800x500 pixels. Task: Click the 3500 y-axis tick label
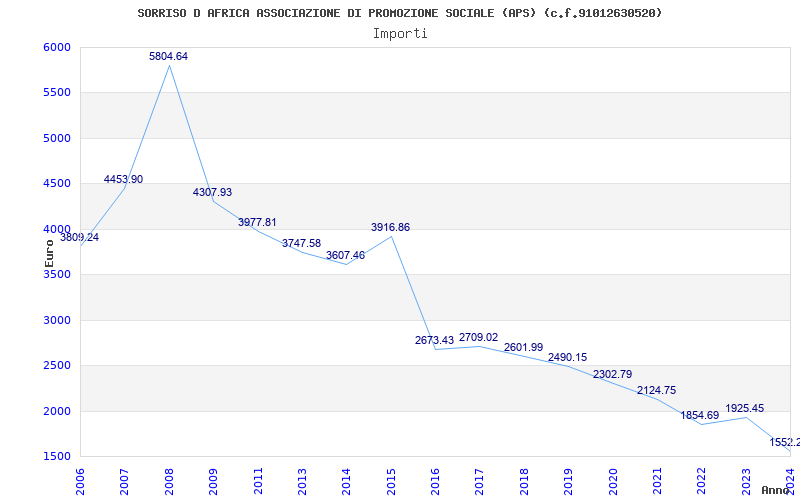coord(56,274)
